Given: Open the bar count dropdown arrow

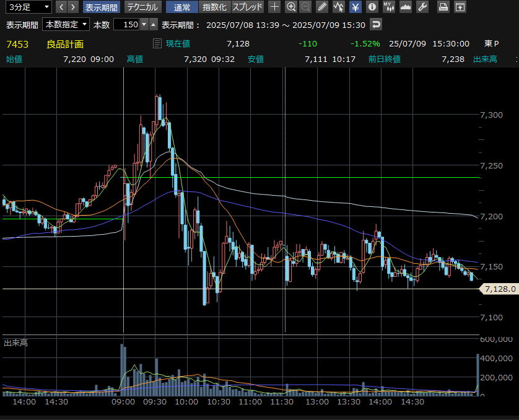Looking at the screenshot, I should click(144, 25).
